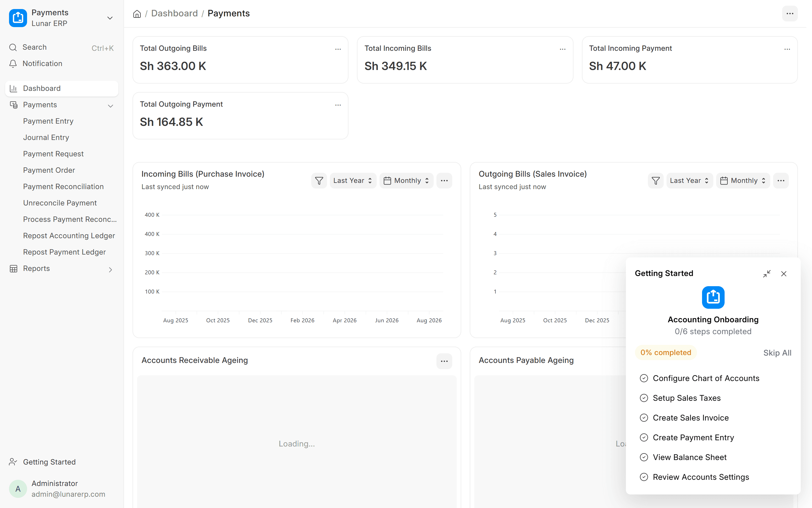The width and height of the screenshot is (812, 508).
Task: Open Payment Entry in the sidebar
Action: [x=48, y=121]
